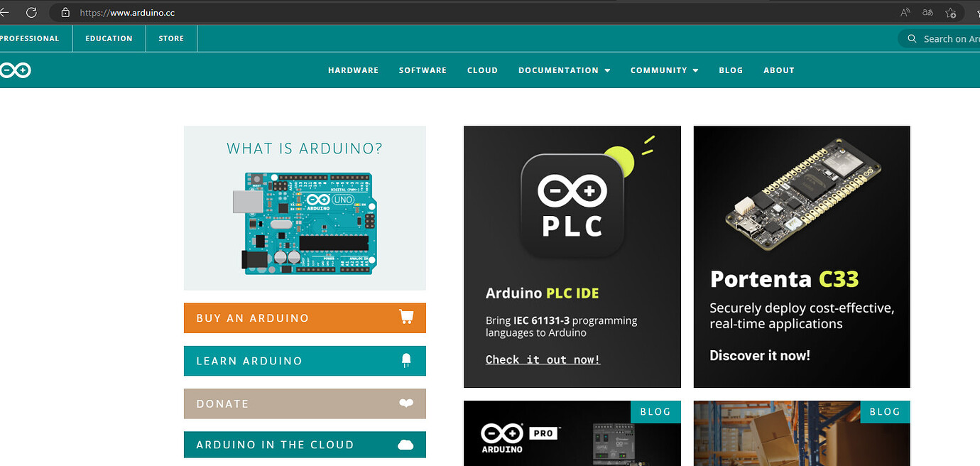Screen dimensions: 980x466
Task: Click the LED icon on Learn Arduino
Action: [406, 360]
